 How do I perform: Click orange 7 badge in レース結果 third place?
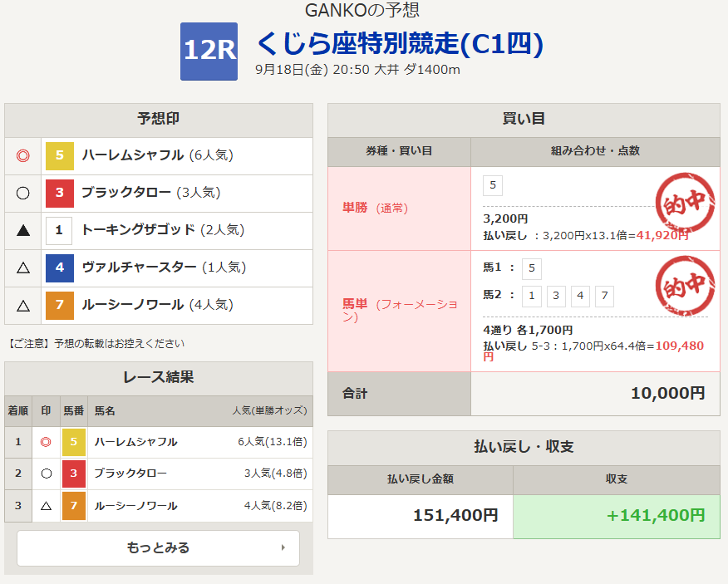(x=74, y=506)
